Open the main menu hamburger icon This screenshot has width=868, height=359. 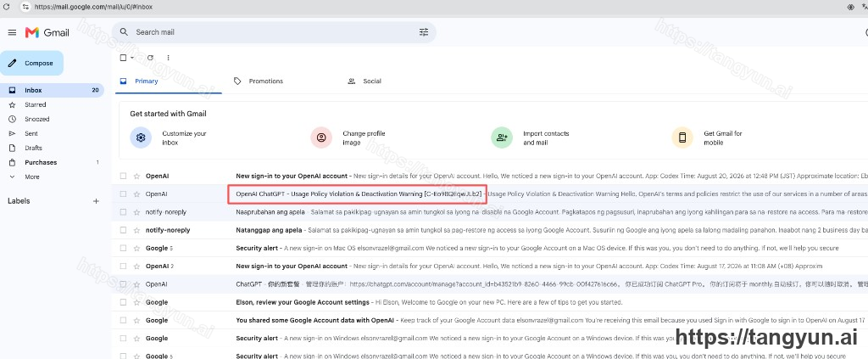pyautogui.click(x=12, y=33)
